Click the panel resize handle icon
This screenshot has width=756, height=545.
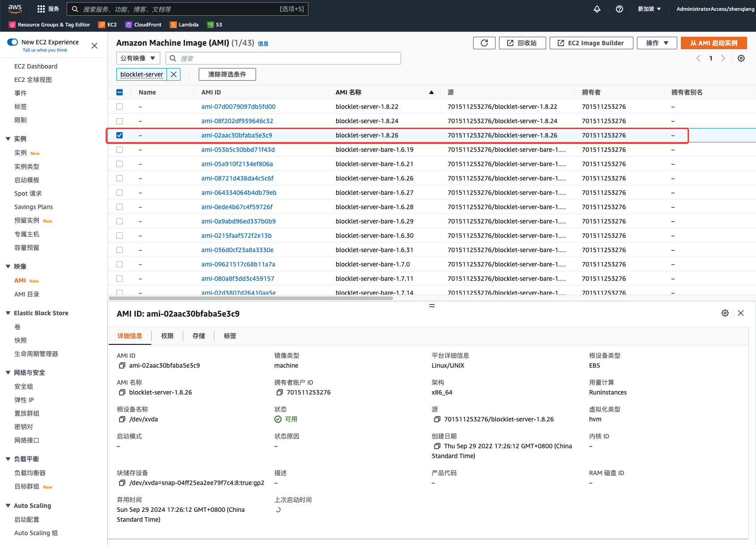coord(432,305)
